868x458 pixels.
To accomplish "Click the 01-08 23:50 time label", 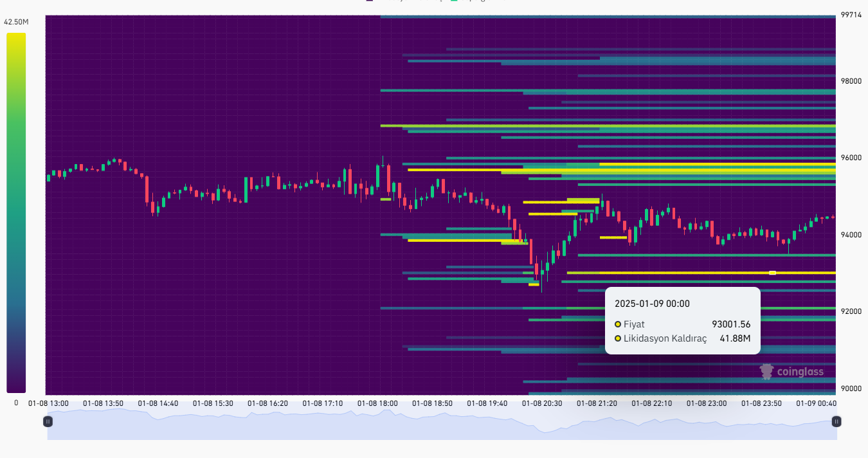I will (x=761, y=403).
